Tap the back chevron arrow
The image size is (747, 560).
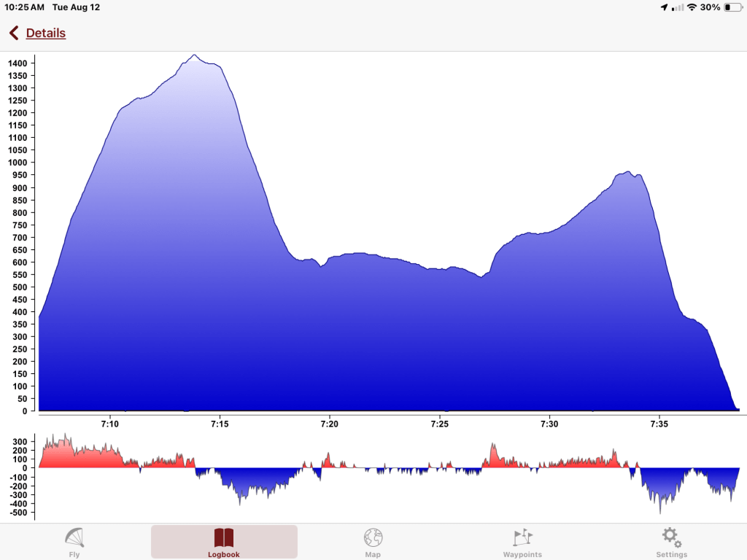coord(13,33)
